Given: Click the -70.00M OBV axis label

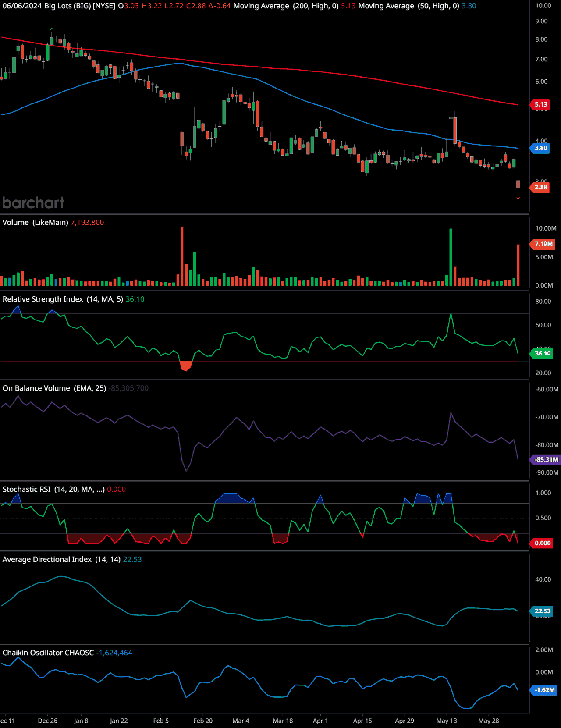Looking at the screenshot, I should point(547,417).
